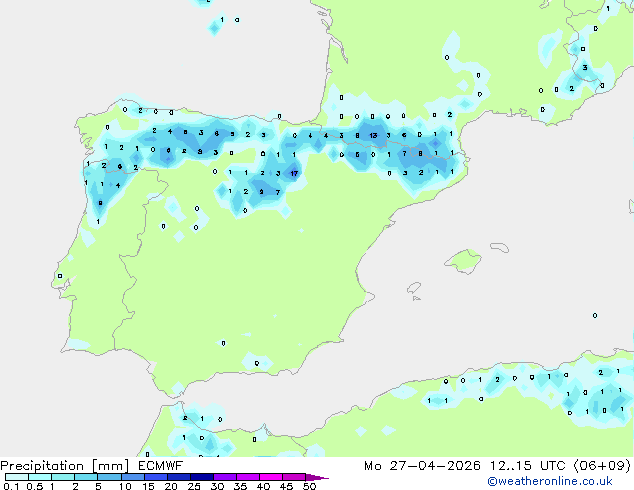
Task: Click the legend label '30'
Action: click(x=217, y=486)
